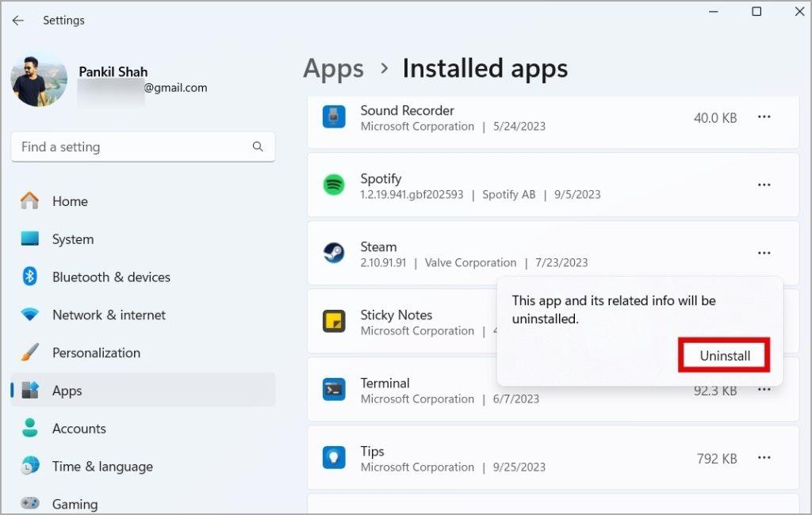812x515 pixels.
Task: Select Apps in the sidebar
Action: pos(143,391)
